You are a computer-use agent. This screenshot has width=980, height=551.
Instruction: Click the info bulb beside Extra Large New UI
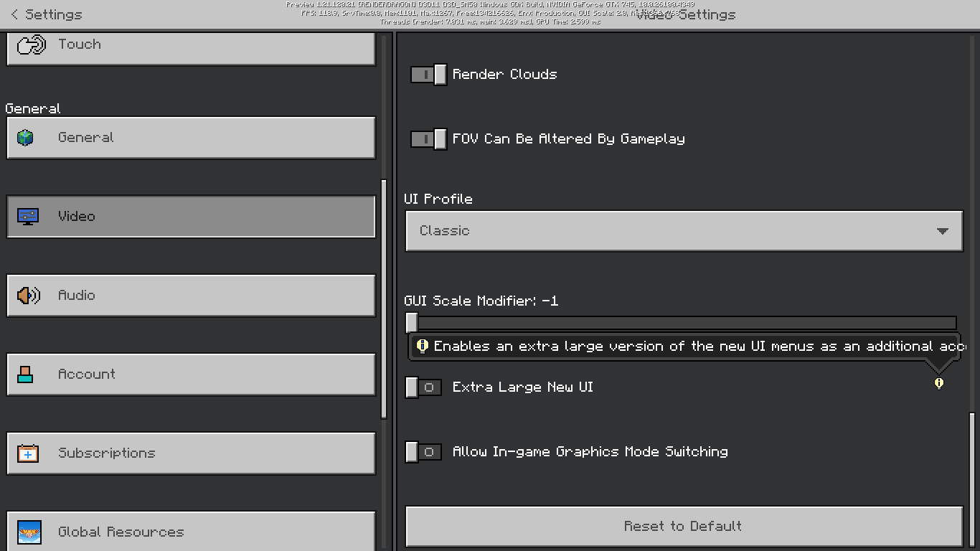coord(939,383)
